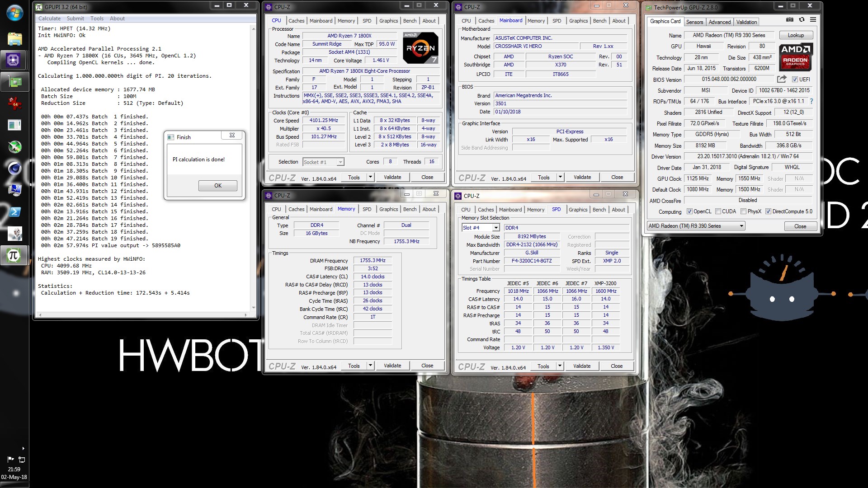Open the Submit menu in GPUPI
This screenshot has height=488, width=868.
point(75,19)
